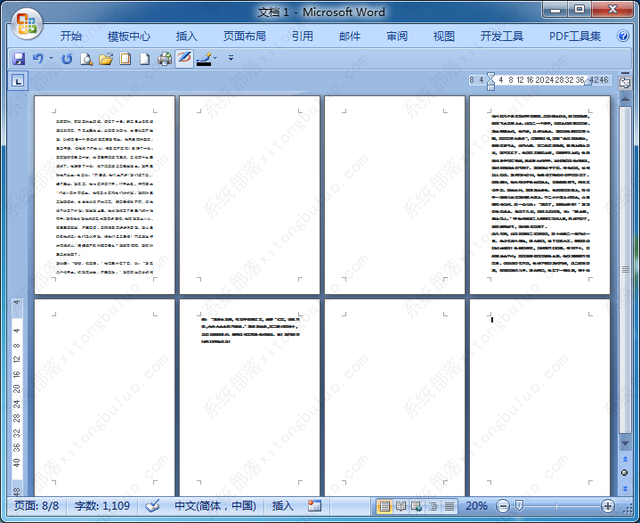This screenshot has width=640, height=523.
Task: Save document with the floppy disk icon
Action: [x=18, y=59]
